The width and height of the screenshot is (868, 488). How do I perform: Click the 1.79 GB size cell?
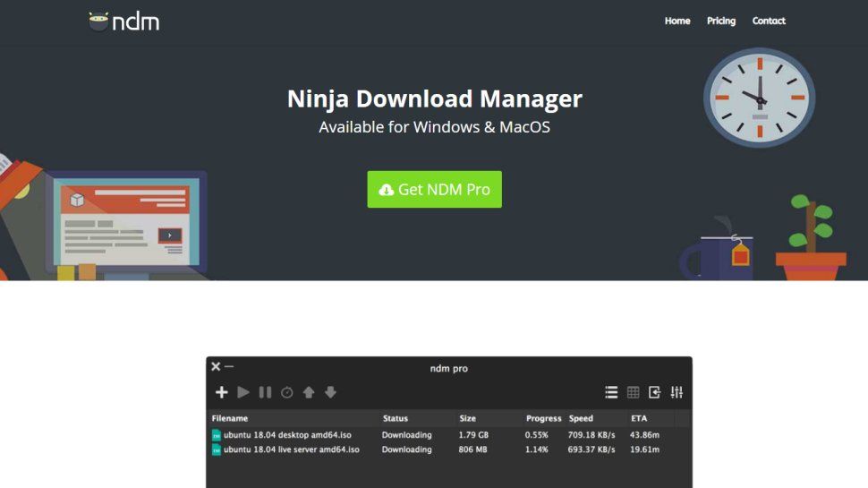coord(473,435)
